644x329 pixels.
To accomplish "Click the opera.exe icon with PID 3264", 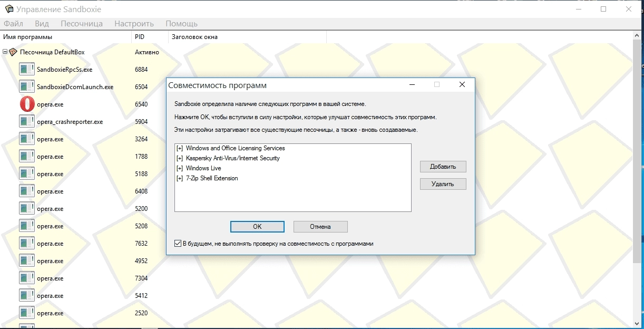I will (27, 139).
